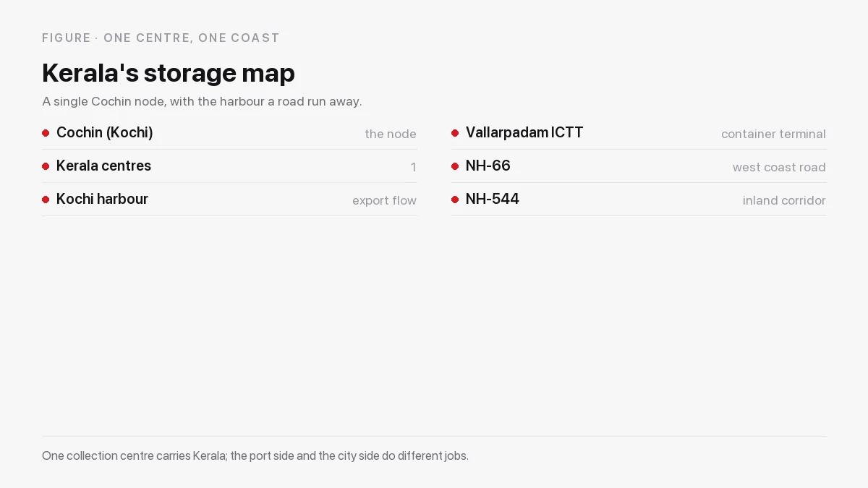Click the 'container terminal' annotation

[773, 134]
